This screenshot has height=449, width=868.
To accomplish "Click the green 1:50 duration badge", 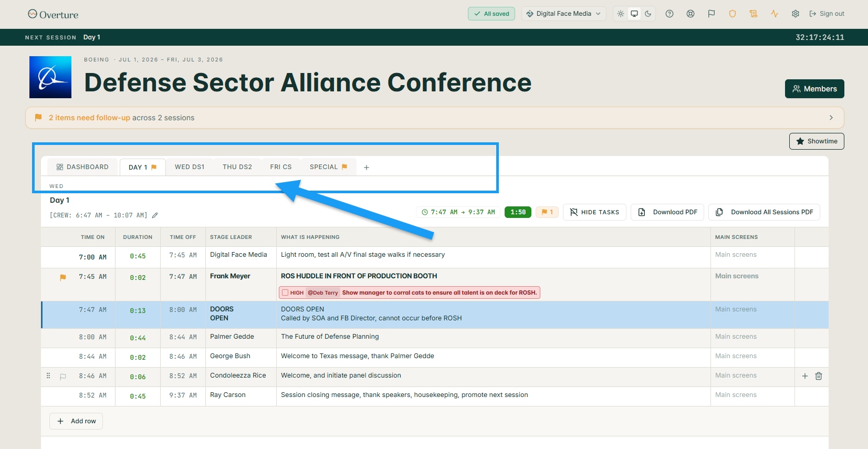I will (518, 212).
